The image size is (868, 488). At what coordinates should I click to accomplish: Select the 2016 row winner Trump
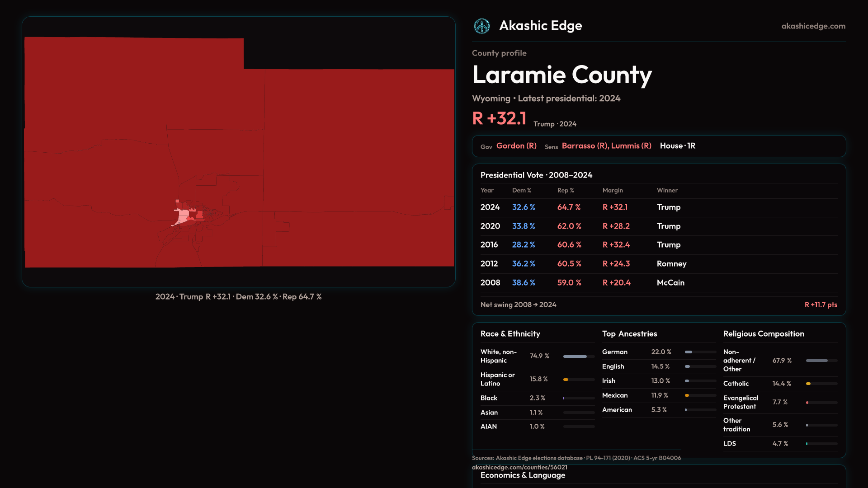[x=668, y=245]
